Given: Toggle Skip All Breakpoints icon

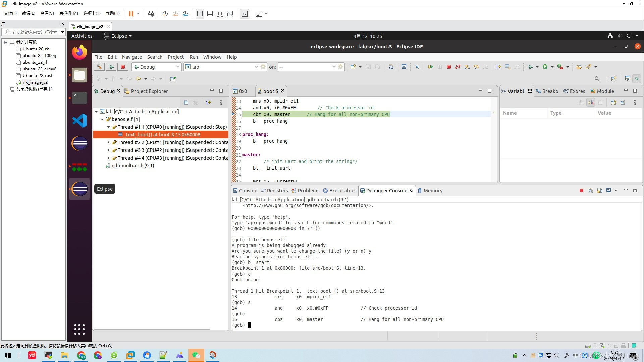Looking at the screenshot, I should tap(417, 67).
